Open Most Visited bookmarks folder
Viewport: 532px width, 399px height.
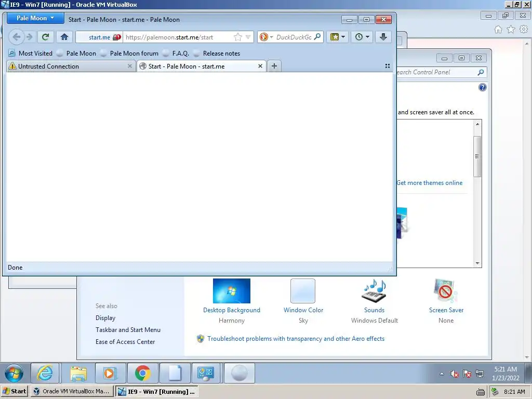30,54
